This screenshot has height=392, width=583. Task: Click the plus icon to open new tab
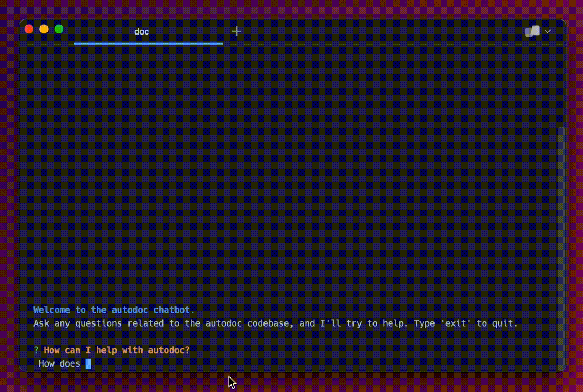(236, 31)
